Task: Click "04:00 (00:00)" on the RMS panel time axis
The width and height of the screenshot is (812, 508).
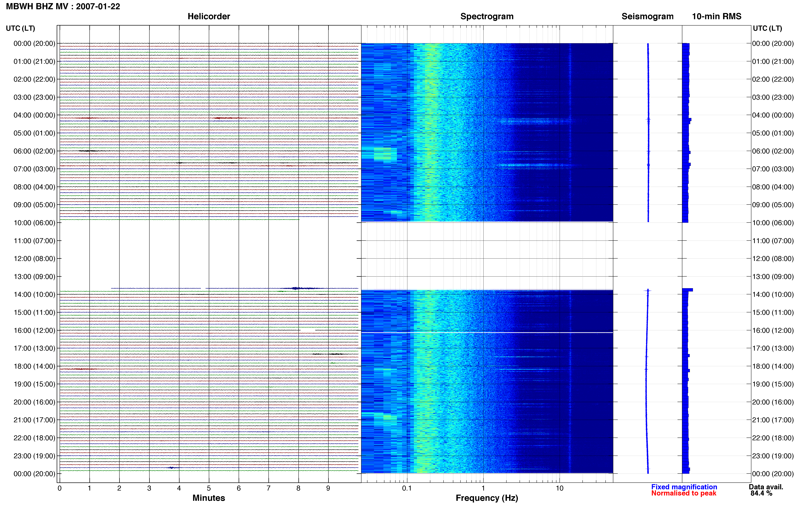Action: 773,115
